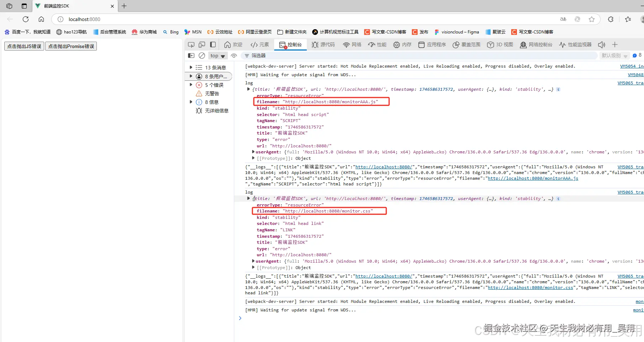Select the inspect element picker icon
This screenshot has height=342, width=644.
click(x=191, y=45)
